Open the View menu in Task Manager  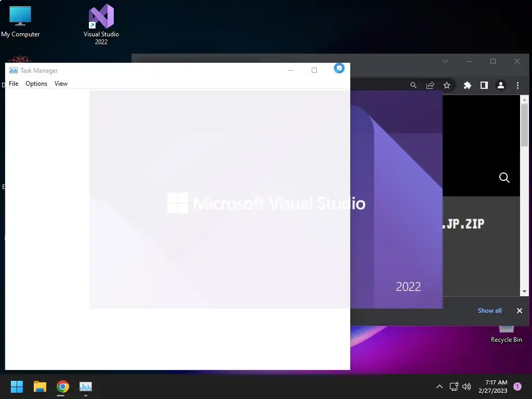click(x=61, y=84)
